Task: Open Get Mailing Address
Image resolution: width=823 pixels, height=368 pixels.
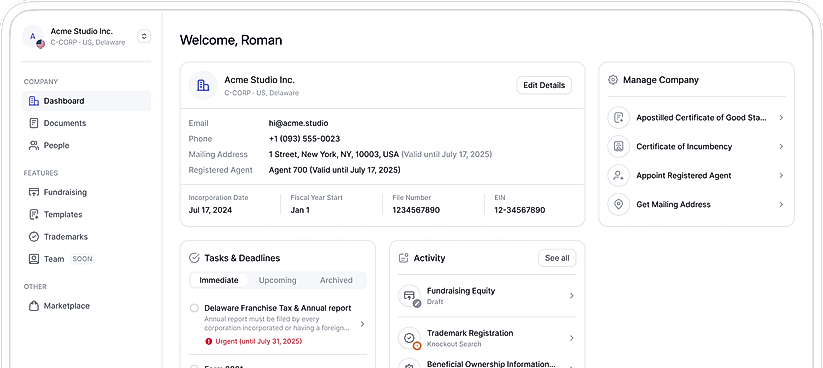Action: [x=697, y=204]
